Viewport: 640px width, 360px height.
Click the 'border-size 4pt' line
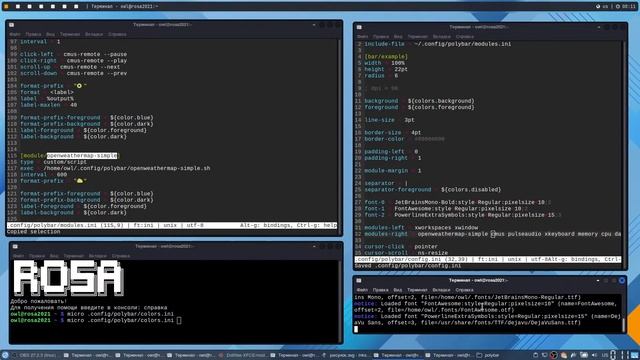(393, 133)
